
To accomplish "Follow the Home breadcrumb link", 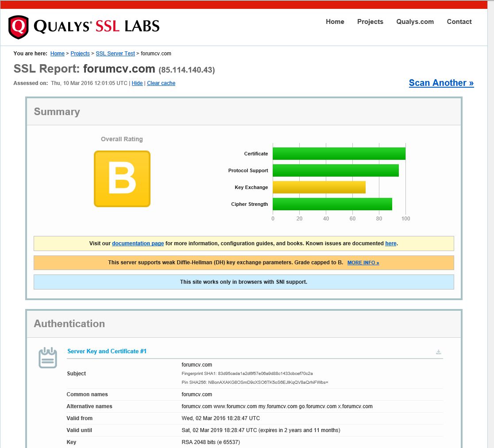I will [58, 54].
